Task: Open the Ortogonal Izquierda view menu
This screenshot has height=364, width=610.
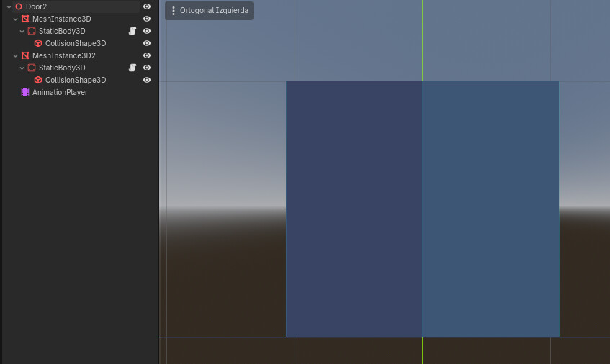Action: pos(210,11)
